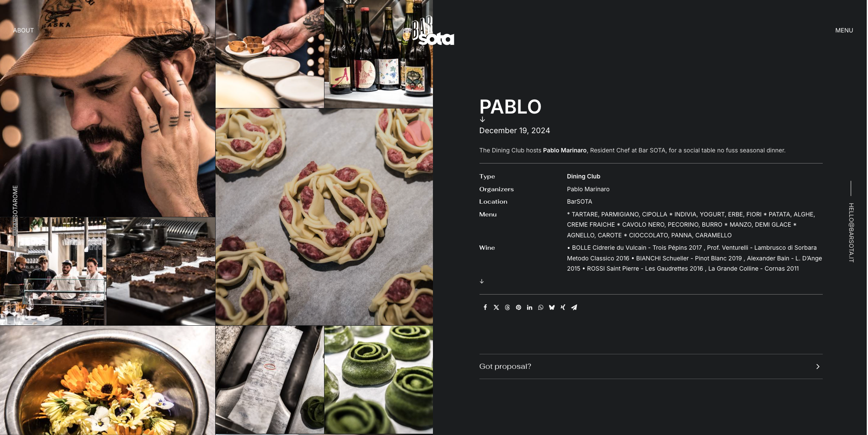Expand the Got proposal? section
Screen dimensions: 868x435
pyautogui.click(x=650, y=366)
